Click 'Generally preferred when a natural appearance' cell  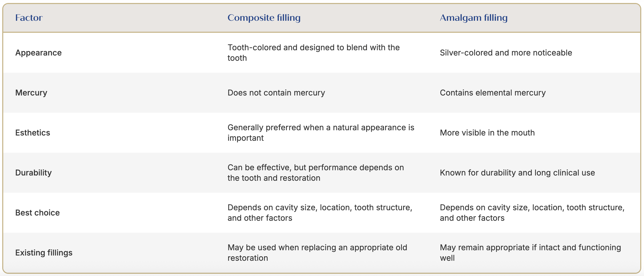tap(321, 132)
